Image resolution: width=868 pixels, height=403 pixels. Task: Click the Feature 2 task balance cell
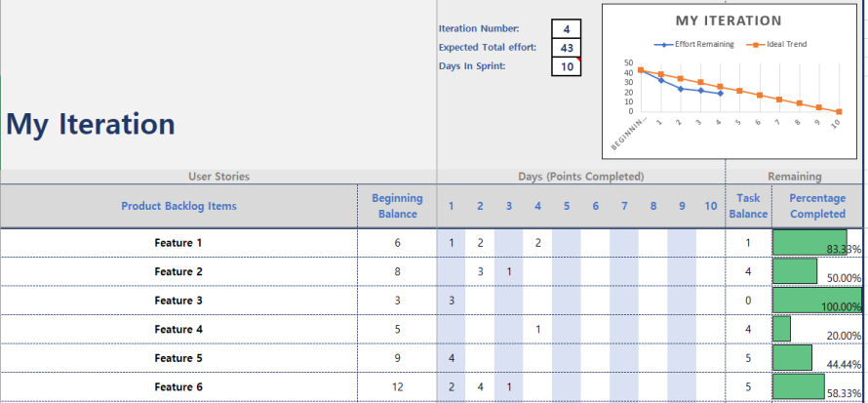(x=748, y=271)
